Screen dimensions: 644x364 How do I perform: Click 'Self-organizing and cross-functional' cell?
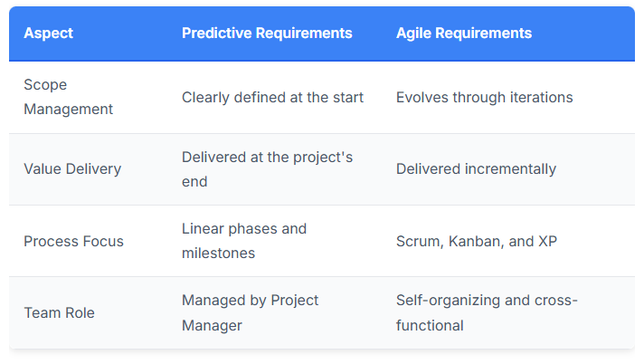coord(487,313)
